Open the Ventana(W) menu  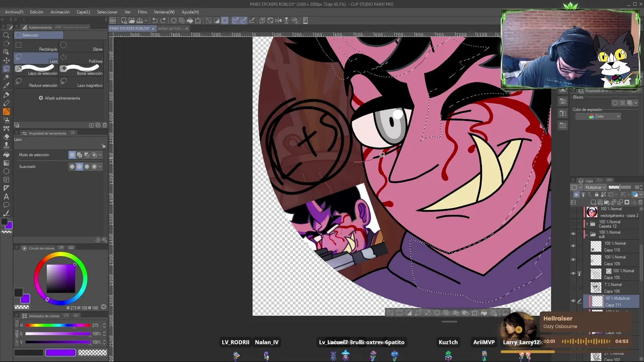pyautogui.click(x=164, y=12)
